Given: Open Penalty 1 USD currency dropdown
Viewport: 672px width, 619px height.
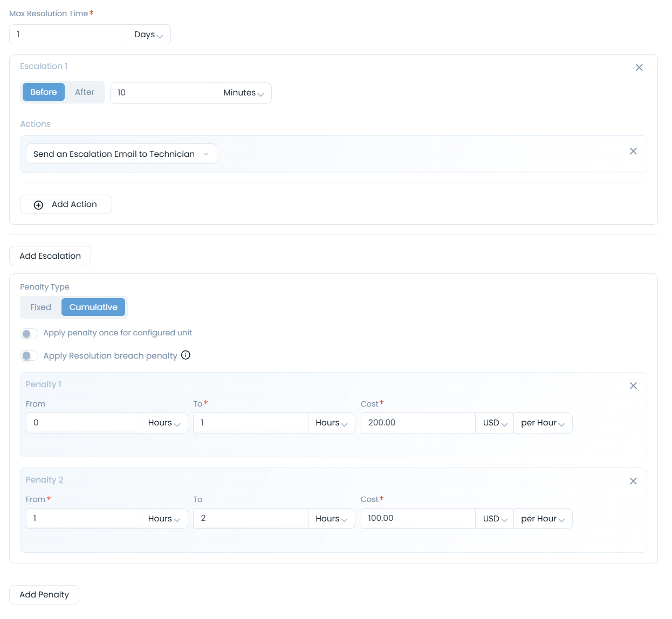Looking at the screenshot, I should point(495,423).
